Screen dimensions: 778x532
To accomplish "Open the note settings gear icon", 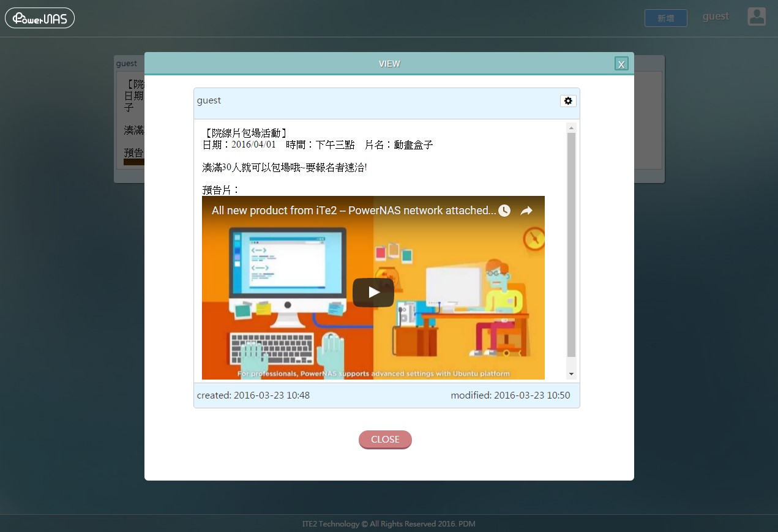I will (568, 101).
